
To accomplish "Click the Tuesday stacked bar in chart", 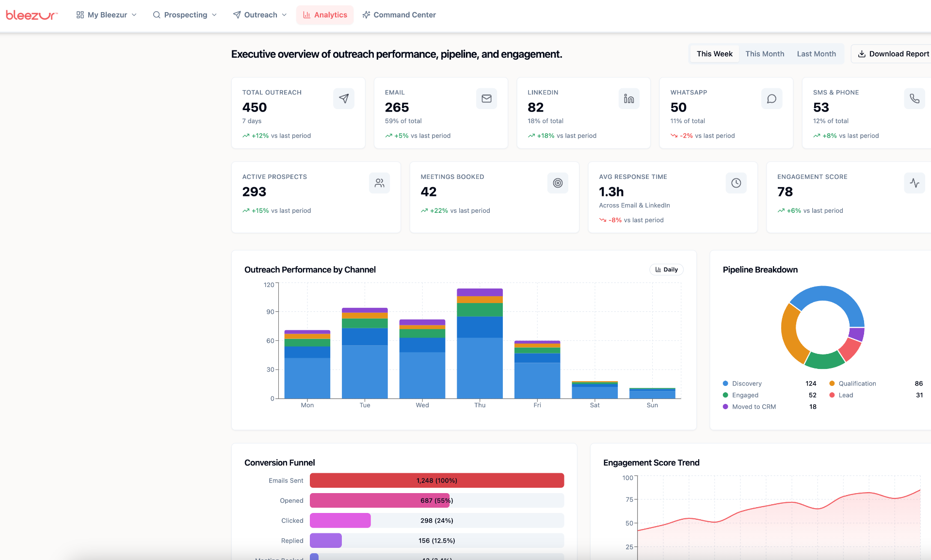I will point(365,353).
